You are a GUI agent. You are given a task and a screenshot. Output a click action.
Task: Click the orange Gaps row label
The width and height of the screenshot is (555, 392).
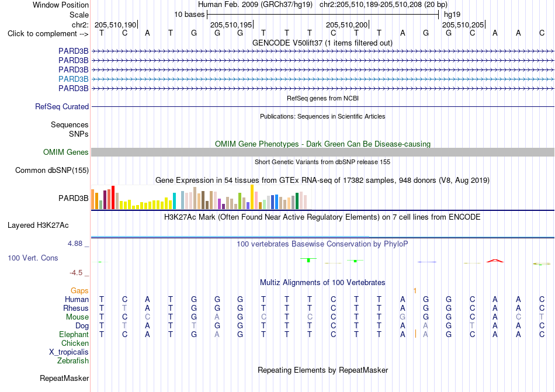click(x=79, y=290)
